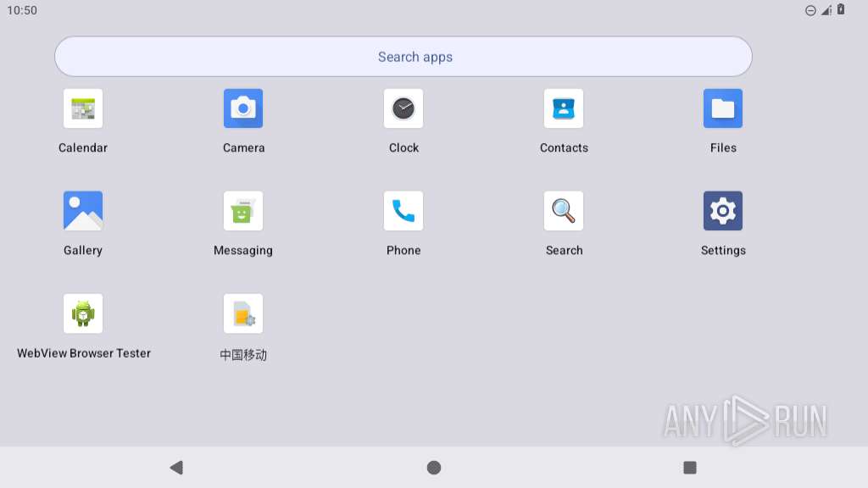Tap the Do Not Disturb status icon
This screenshot has width=868, height=488.
point(810,10)
